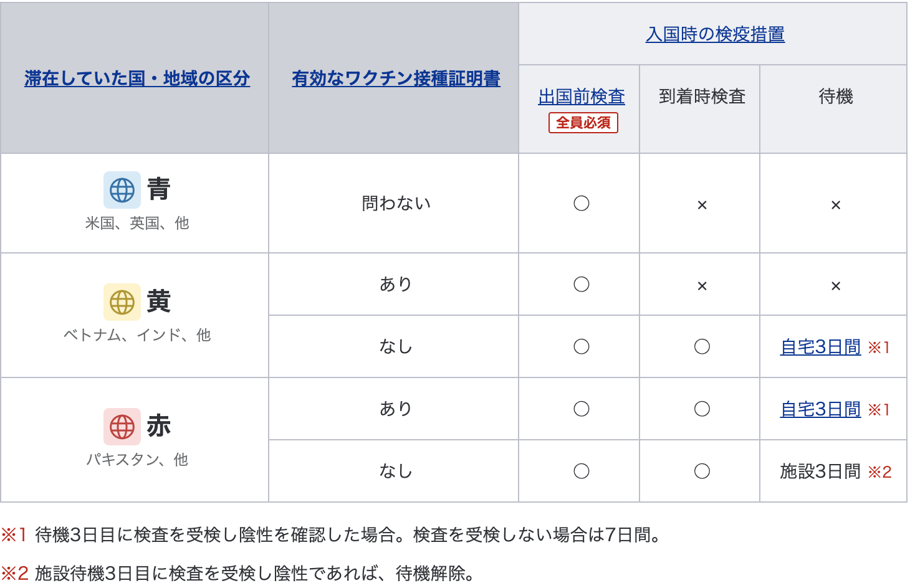Click the 待機 column header

[835, 97]
